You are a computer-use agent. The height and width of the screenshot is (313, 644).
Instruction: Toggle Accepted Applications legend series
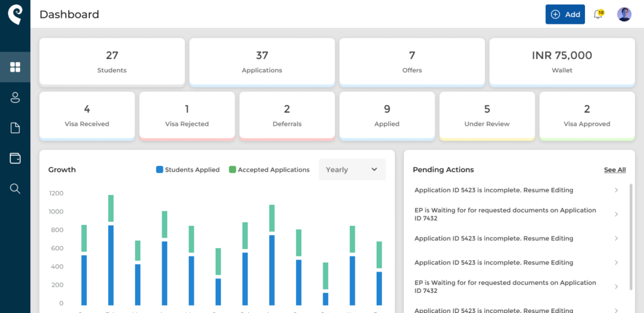point(269,170)
